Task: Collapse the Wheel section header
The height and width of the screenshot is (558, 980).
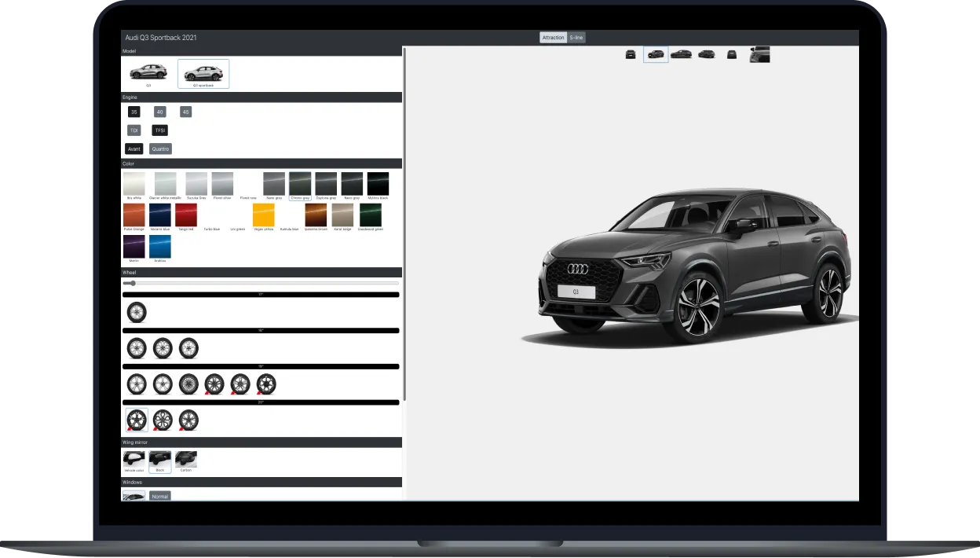Action: (261, 270)
